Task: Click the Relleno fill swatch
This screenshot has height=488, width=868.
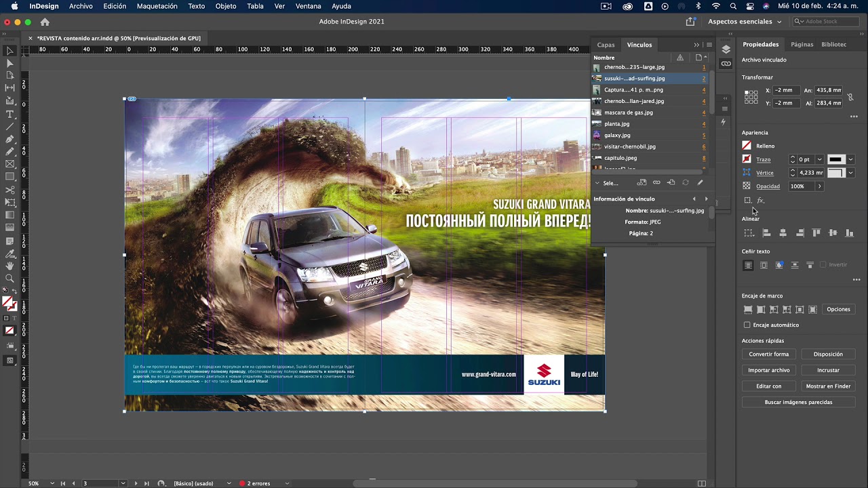Action: 747,146
